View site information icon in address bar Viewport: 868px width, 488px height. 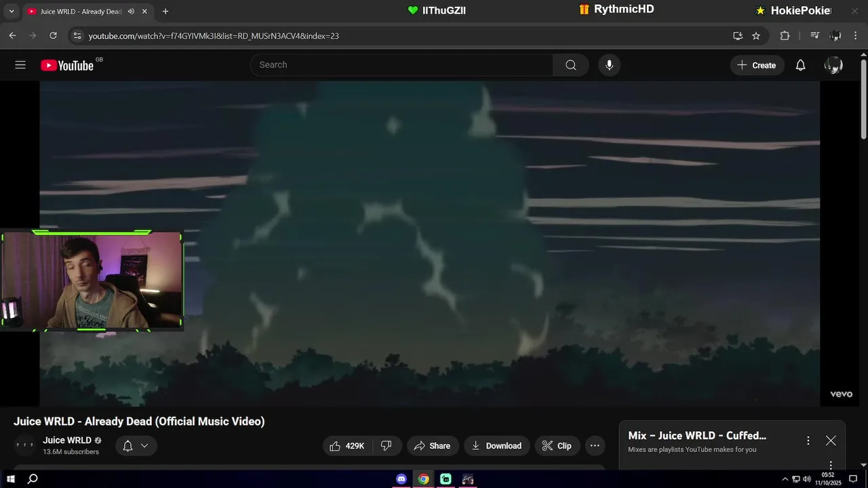tap(77, 36)
